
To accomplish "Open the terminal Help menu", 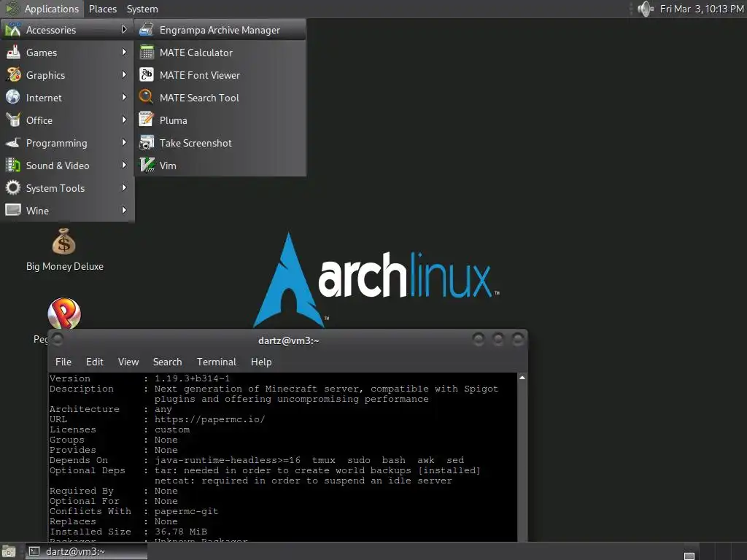I will point(261,362).
